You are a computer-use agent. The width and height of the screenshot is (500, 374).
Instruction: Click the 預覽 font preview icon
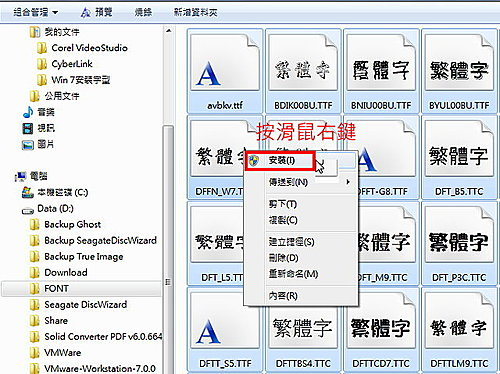pyautogui.click(x=85, y=13)
